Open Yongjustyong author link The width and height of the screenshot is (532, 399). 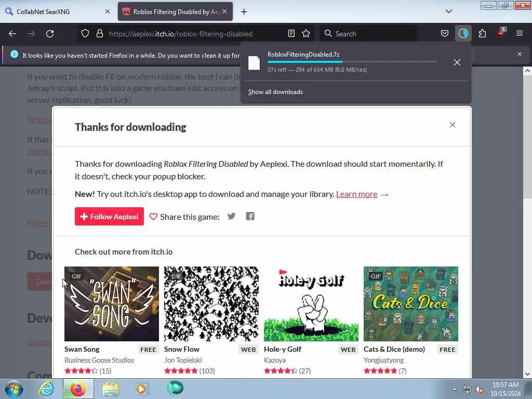pos(384,360)
